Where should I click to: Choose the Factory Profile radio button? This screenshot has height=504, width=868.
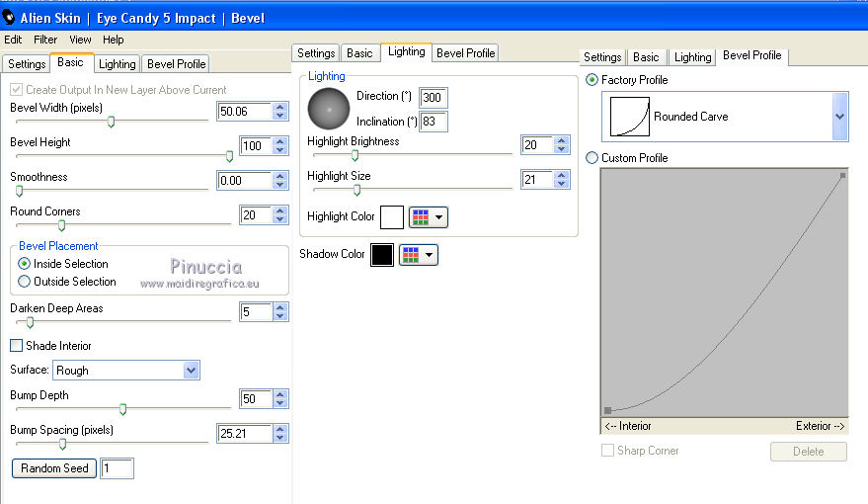[592, 80]
